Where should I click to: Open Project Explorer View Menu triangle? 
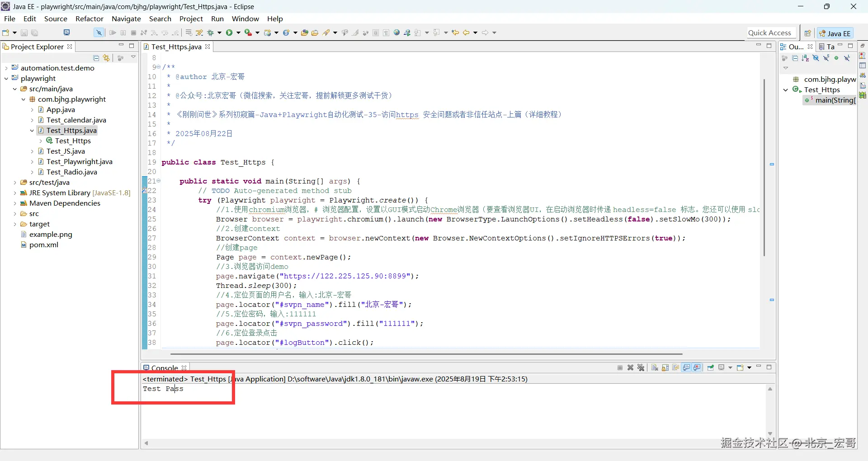click(x=133, y=57)
